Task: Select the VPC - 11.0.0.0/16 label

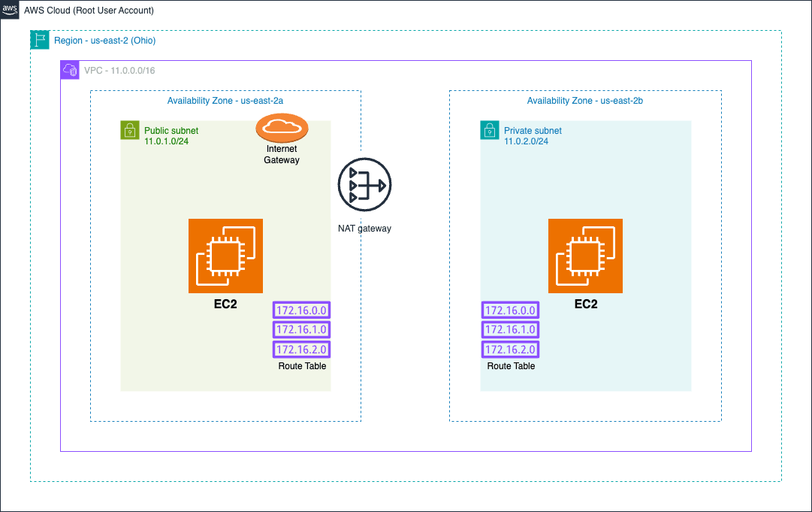Action: coord(119,71)
